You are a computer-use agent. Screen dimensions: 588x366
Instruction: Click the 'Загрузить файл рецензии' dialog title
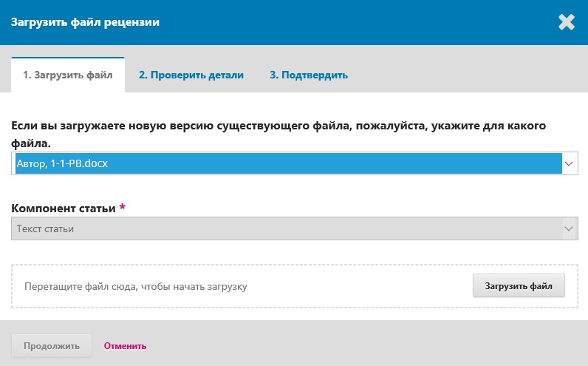point(85,22)
